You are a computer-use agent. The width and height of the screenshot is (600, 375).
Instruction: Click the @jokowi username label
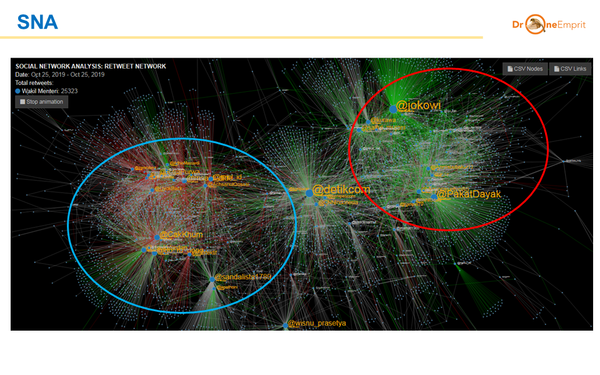tap(419, 105)
